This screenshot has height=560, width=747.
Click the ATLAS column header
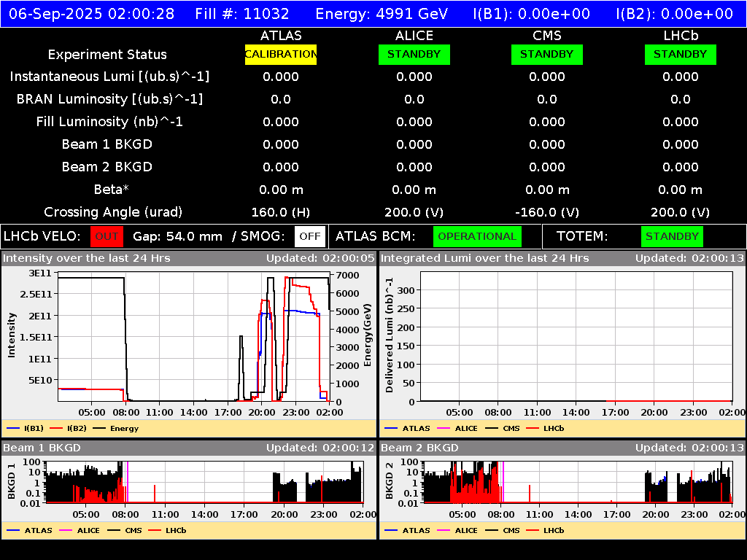pos(281,36)
